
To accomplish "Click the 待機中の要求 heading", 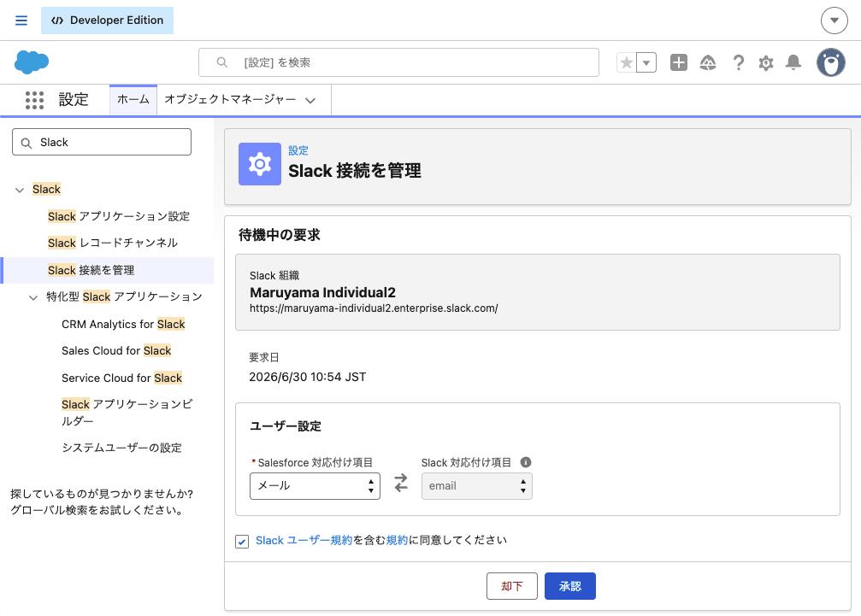I will tap(280, 235).
